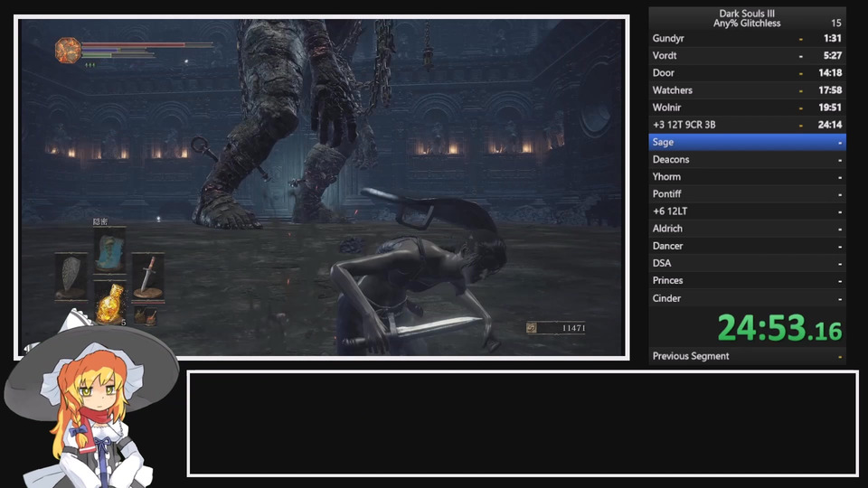Click the green stamina bar
868x488 pixels.
coord(118,55)
